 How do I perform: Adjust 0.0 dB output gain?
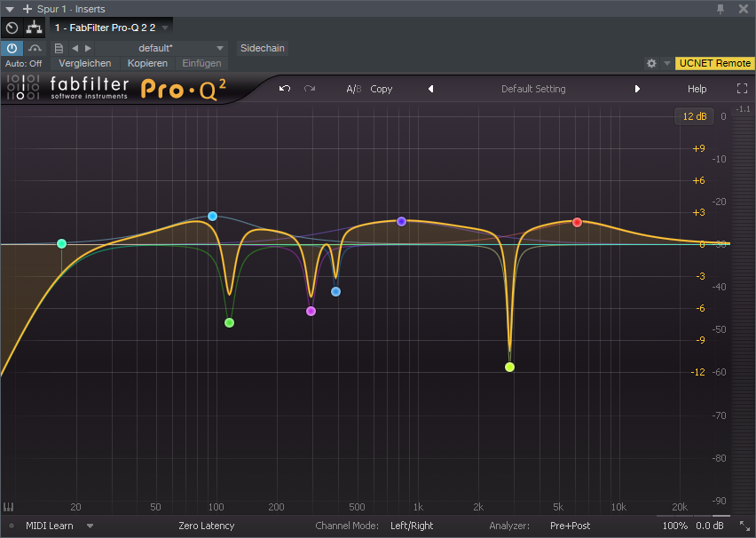click(710, 526)
